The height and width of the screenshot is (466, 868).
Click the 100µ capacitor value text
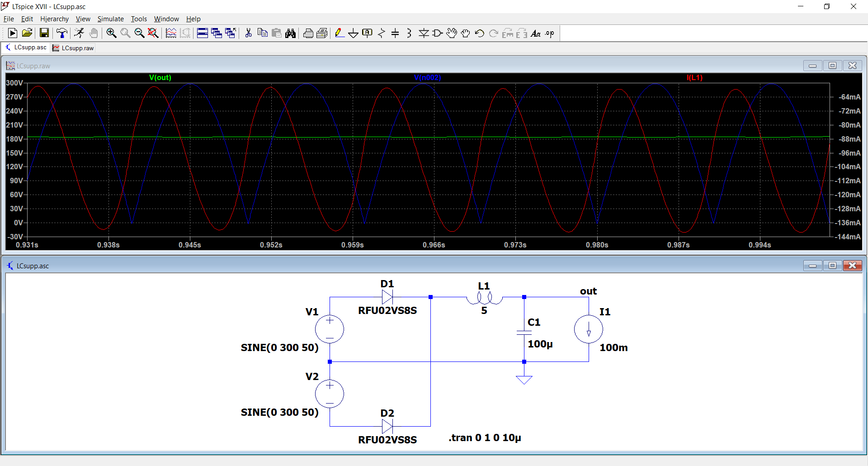[x=540, y=344]
